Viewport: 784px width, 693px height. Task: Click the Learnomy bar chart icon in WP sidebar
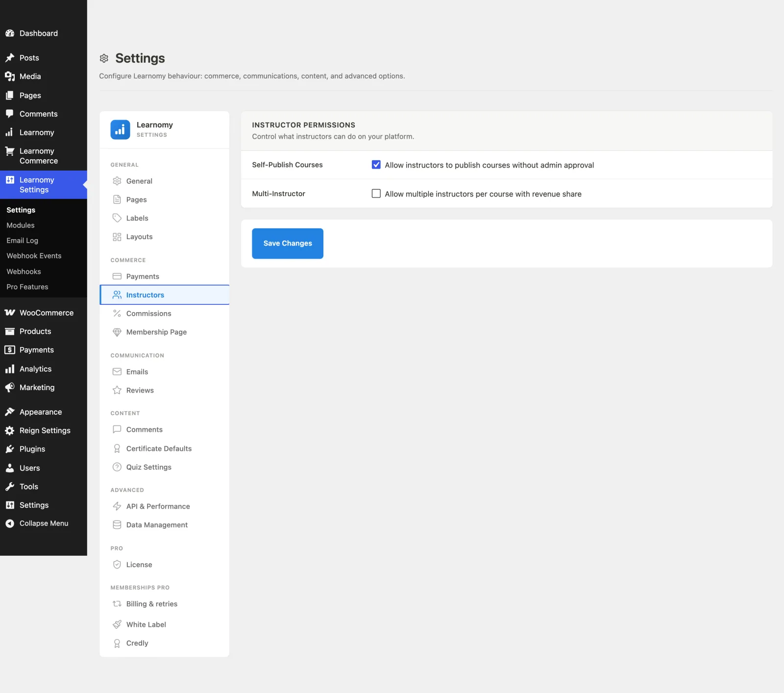(x=10, y=132)
